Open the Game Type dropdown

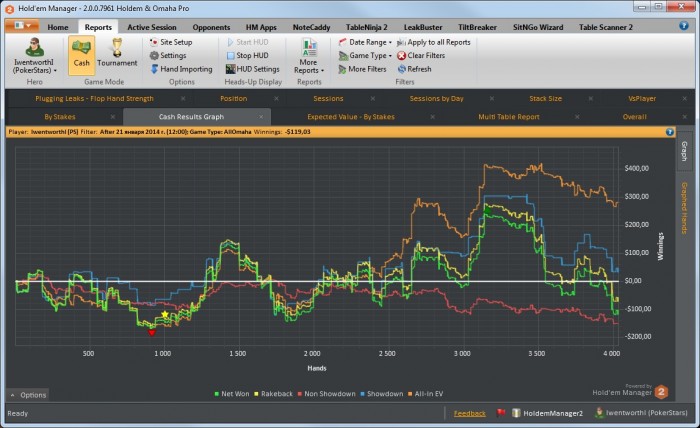tap(365, 56)
